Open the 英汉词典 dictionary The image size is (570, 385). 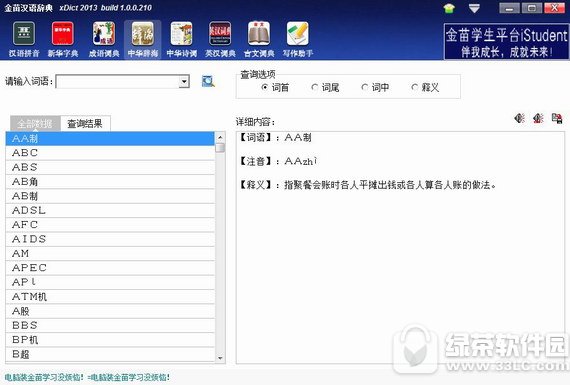[220, 39]
